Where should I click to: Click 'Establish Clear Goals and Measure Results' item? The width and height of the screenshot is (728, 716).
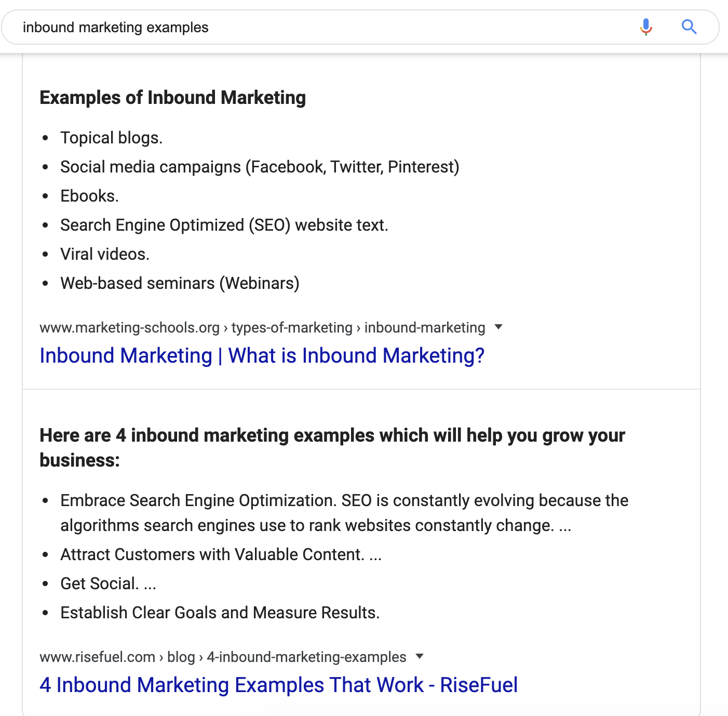[220, 613]
